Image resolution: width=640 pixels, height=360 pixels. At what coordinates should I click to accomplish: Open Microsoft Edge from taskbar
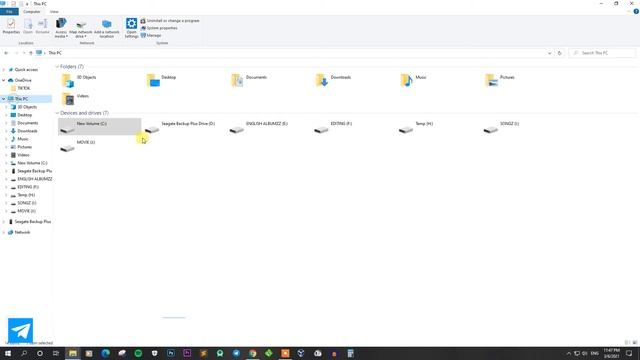point(105,353)
